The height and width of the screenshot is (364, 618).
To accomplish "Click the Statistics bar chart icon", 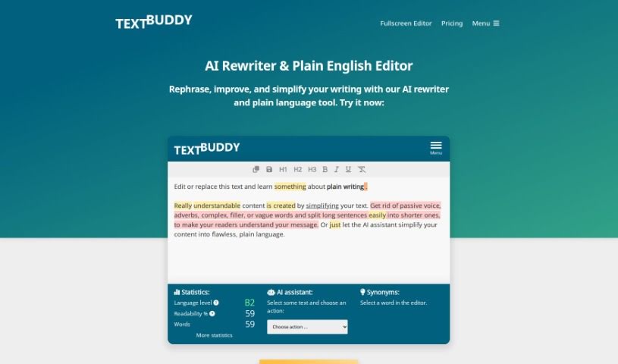I will 177,292.
